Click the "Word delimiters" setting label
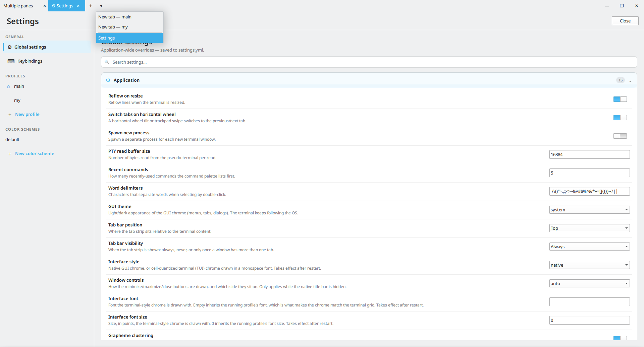Image resolution: width=644 pixels, height=347 pixels. (x=125, y=188)
